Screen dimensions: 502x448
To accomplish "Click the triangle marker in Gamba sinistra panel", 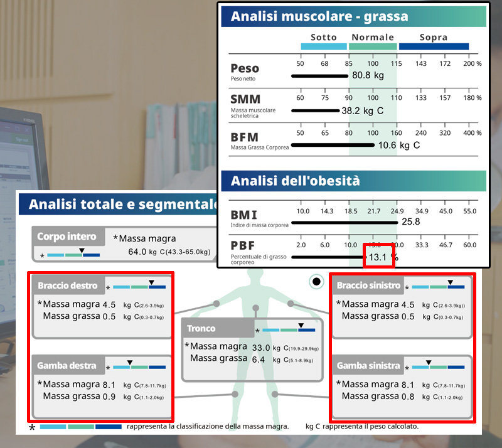I will pyautogui.click(x=429, y=362).
